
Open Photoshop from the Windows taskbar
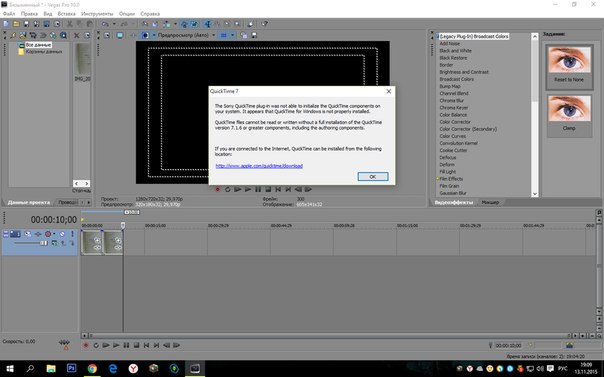(x=72, y=369)
